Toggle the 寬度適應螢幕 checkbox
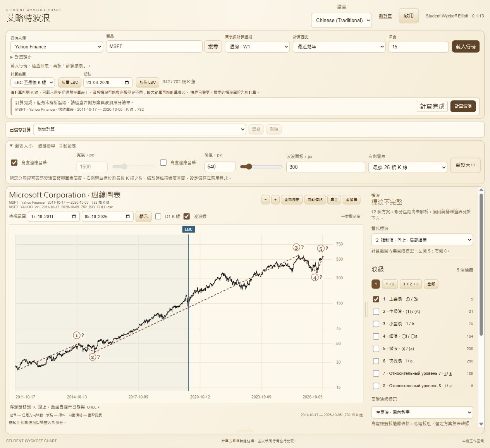The image size is (490, 448). pyautogui.click(x=14, y=163)
